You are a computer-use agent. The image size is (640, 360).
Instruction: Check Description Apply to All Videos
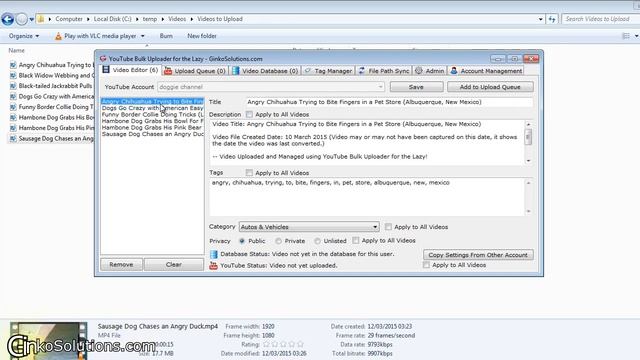pos(249,115)
